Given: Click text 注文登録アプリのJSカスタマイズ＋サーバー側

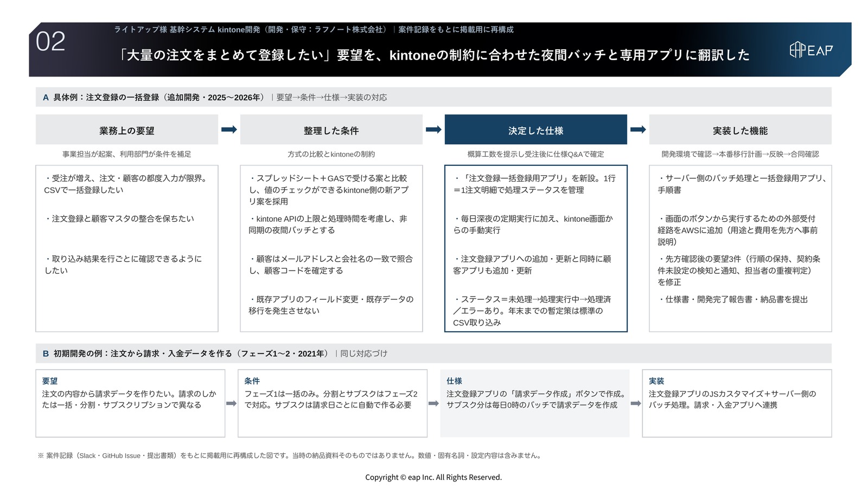Looking at the screenshot, I should pos(732,400).
